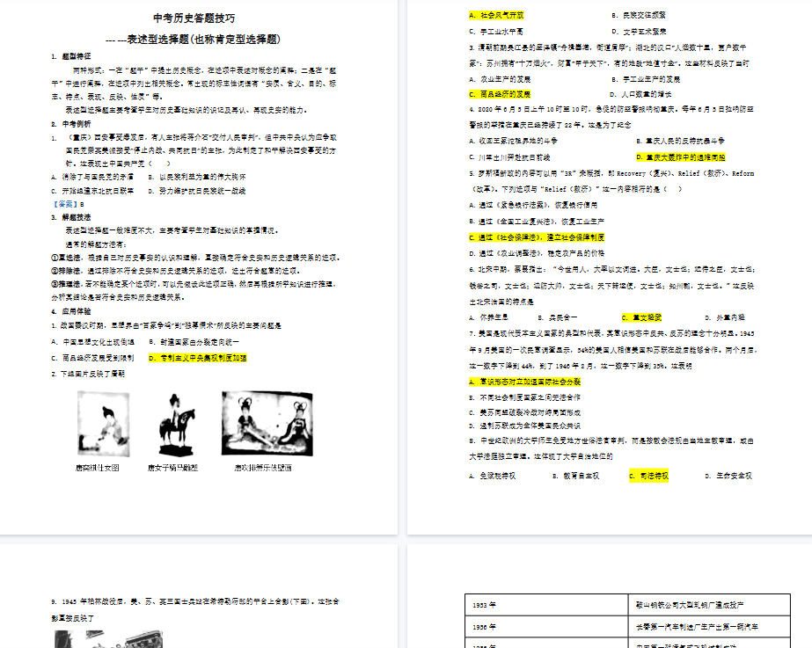Click the blue 【答案】B answer line
Viewport: 812px width, 648px height.
(68, 205)
